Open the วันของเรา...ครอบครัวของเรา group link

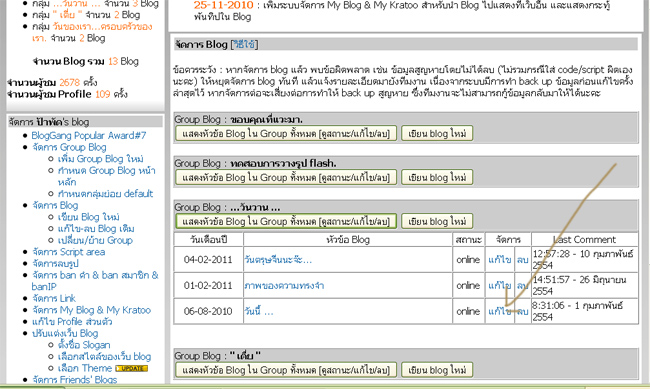pyautogui.click(x=92, y=32)
